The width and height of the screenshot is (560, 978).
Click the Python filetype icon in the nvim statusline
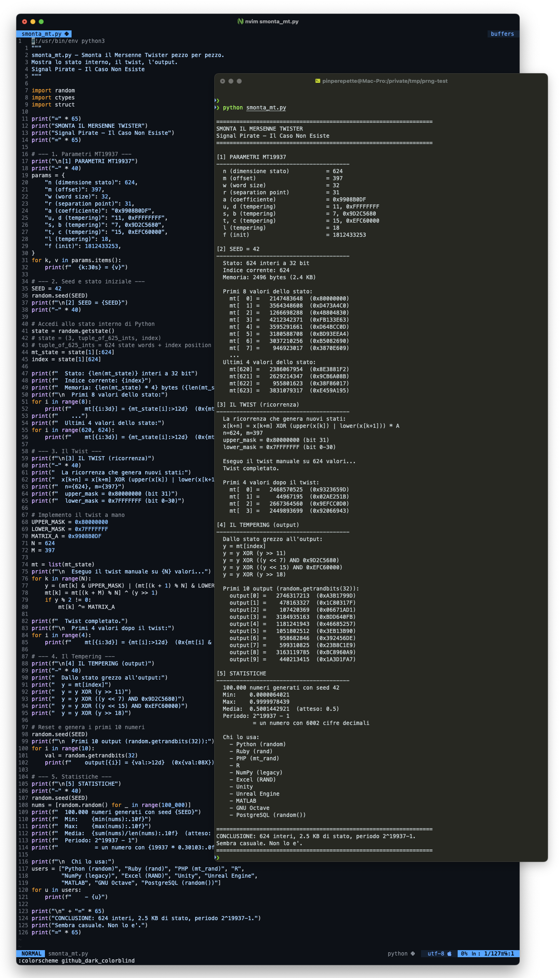pyautogui.click(x=413, y=953)
